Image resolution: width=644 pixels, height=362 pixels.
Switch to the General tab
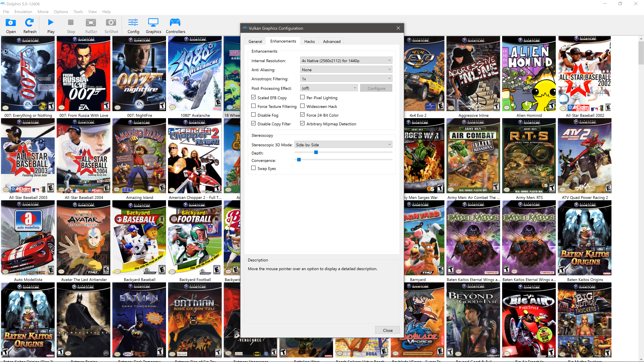pyautogui.click(x=255, y=41)
